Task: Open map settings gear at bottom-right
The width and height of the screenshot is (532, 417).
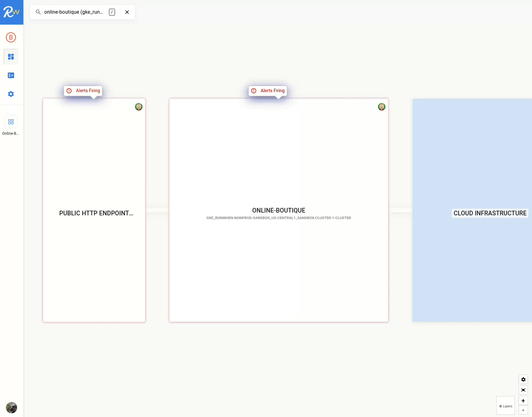Action: pyautogui.click(x=523, y=379)
